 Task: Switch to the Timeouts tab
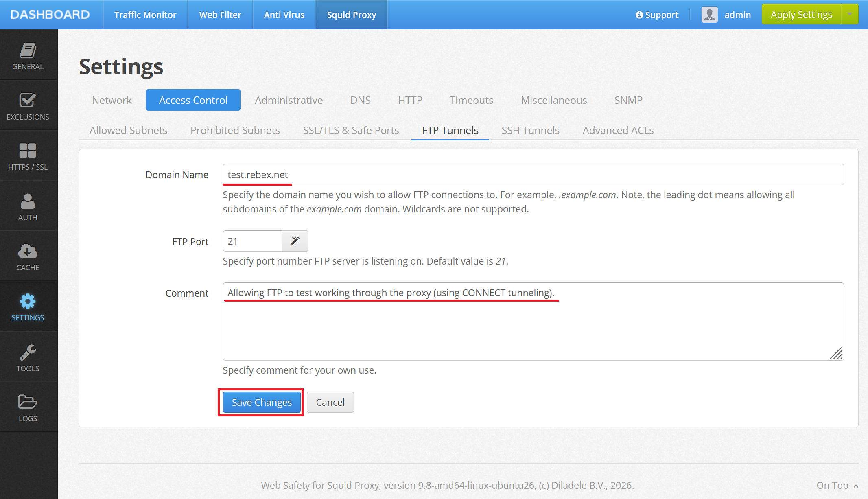[472, 100]
